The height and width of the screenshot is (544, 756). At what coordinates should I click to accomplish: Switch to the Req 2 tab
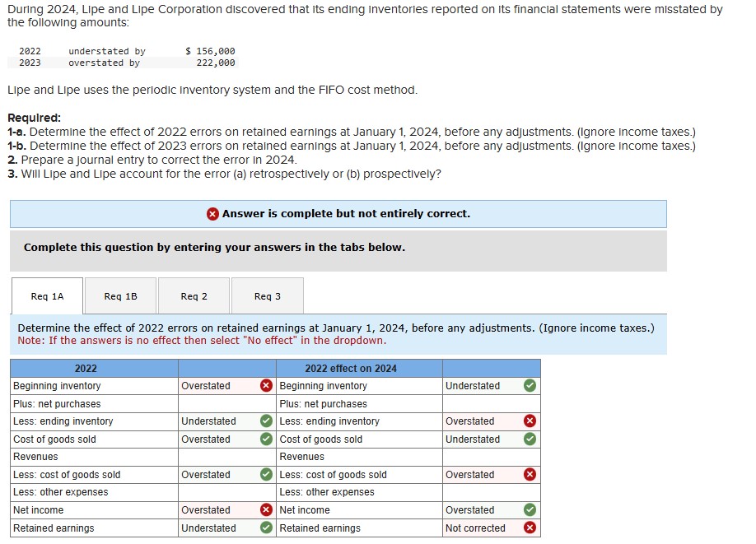point(194,295)
